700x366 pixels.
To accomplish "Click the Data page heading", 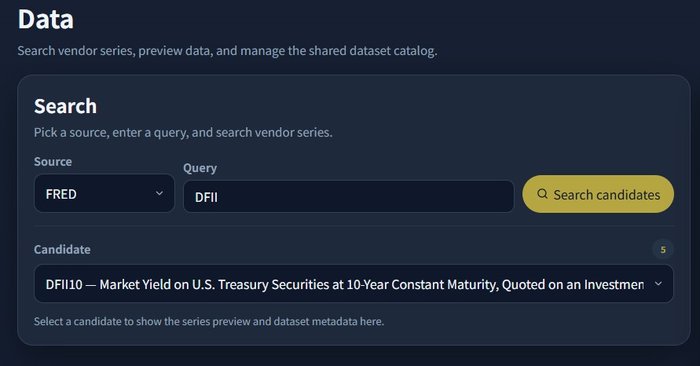I will pyautogui.click(x=46, y=20).
